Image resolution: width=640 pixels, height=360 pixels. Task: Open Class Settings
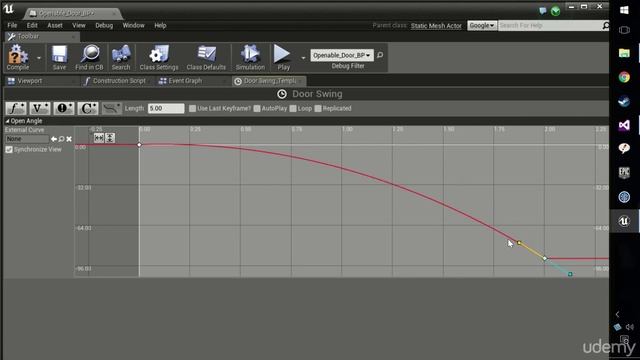tap(159, 58)
